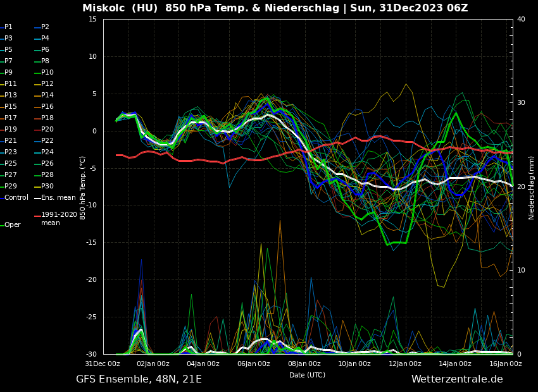Click the Control run legend label
Screen dimensions: 538x392
pos(16,198)
